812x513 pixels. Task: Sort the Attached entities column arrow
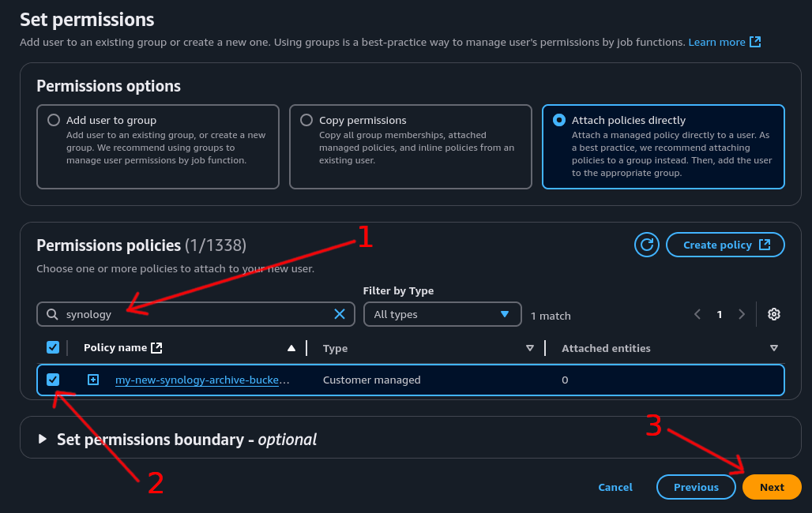(773, 348)
